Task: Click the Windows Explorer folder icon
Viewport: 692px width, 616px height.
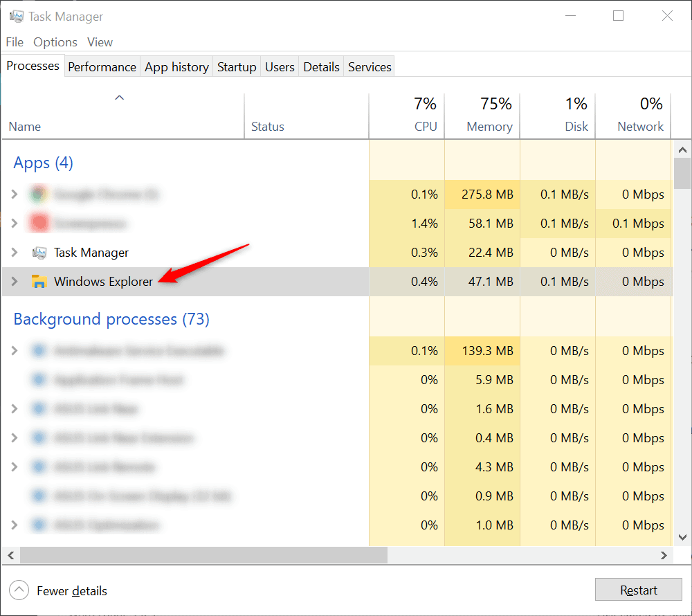Action: point(39,282)
